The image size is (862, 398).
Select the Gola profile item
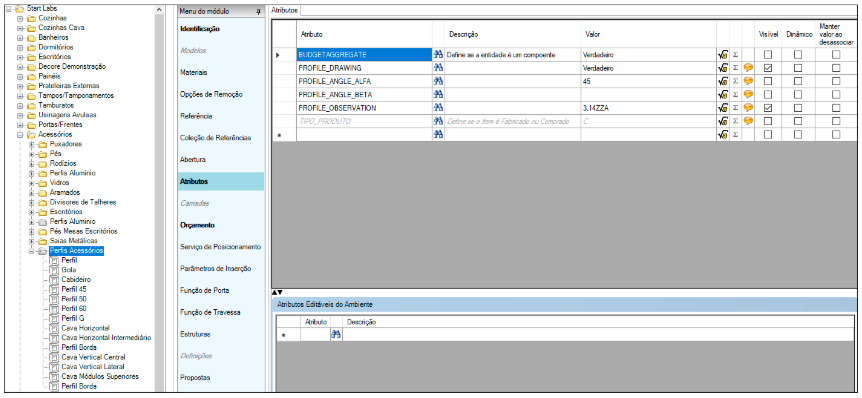point(68,269)
